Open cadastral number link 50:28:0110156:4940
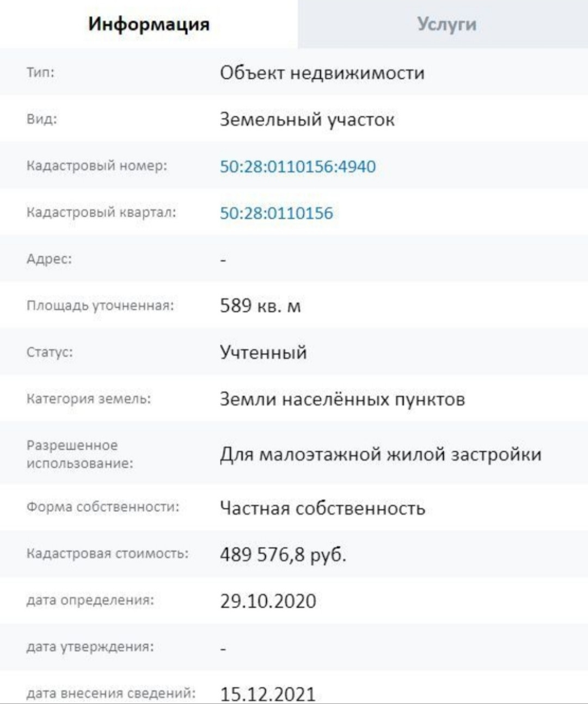Screen dimensions: 588x704 click(298, 166)
